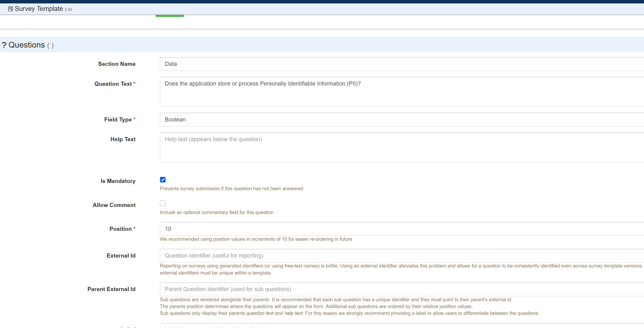Image resolution: width=644 pixels, height=328 pixels.
Task: Click the Boolean value in Field Type
Action: coord(175,120)
